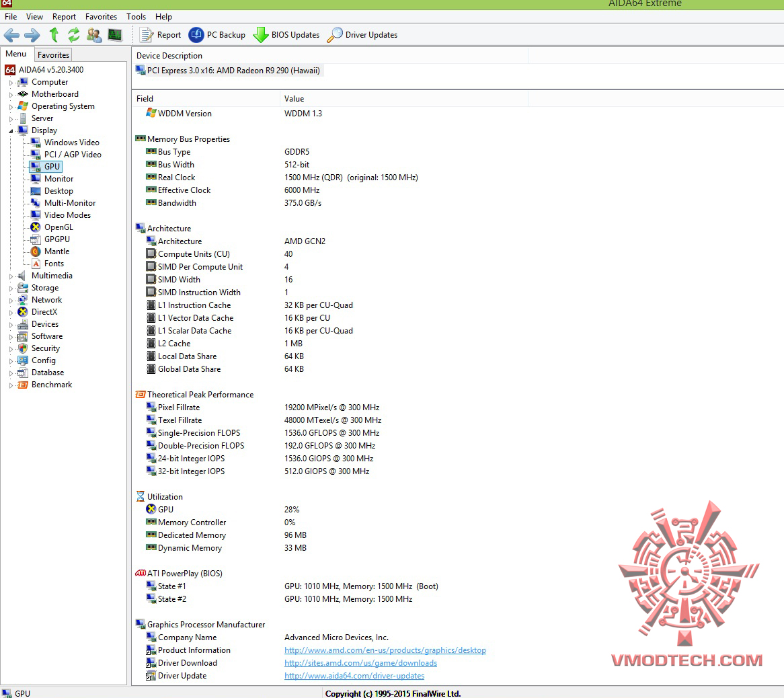Open the File menu

click(x=11, y=17)
